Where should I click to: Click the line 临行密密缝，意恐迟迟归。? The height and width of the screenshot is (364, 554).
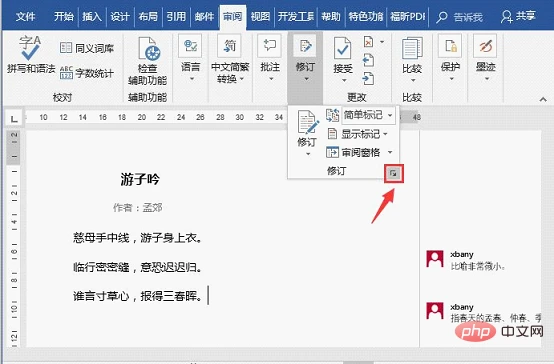click(x=138, y=267)
